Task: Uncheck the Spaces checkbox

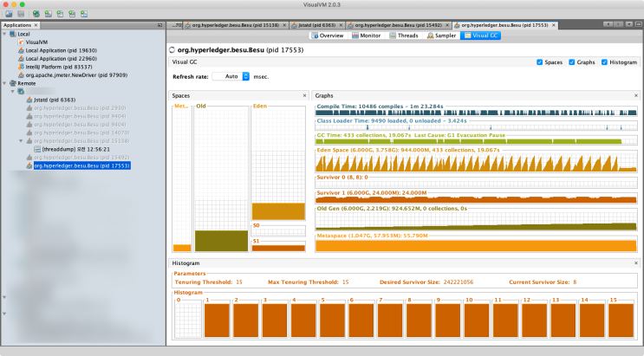Action: [x=540, y=62]
